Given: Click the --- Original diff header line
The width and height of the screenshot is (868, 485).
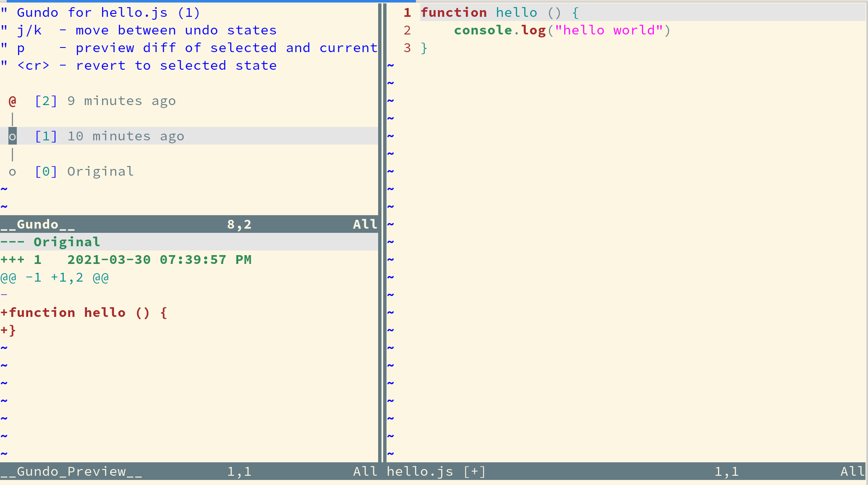Looking at the screenshot, I should point(50,242).
